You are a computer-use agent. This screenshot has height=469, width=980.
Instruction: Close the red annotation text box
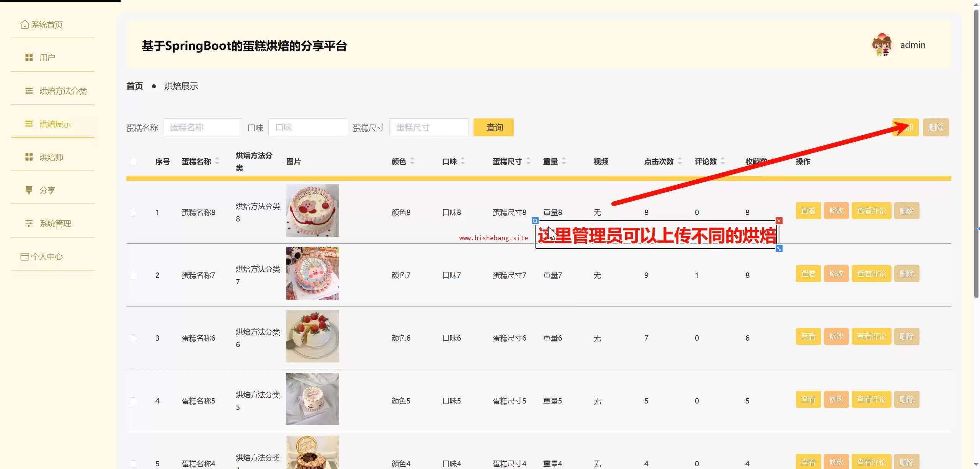click(x=779, y=221)
